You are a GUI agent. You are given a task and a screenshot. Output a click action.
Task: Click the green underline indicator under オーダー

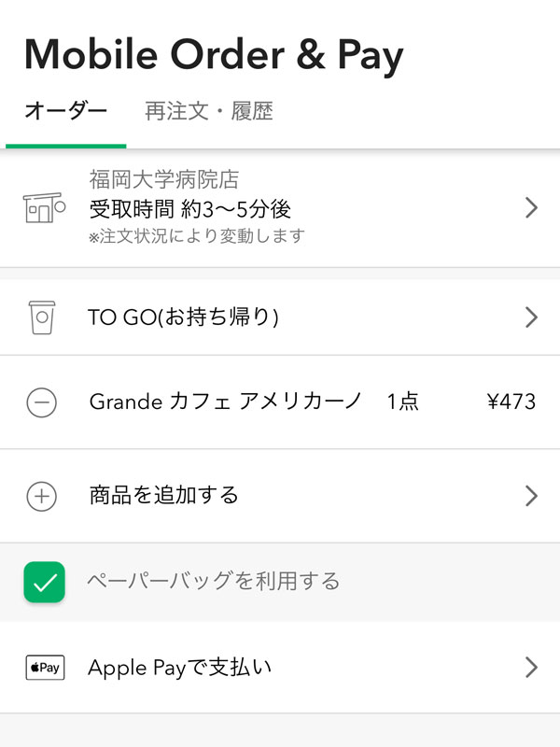[x=65, y=143]
